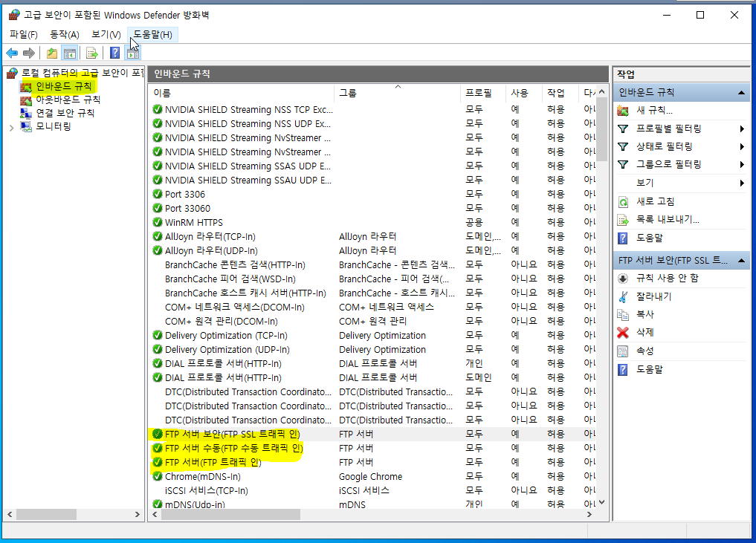
Task: Open the 프로필별 필터링 submenu arrow
Action: [742, 129]
